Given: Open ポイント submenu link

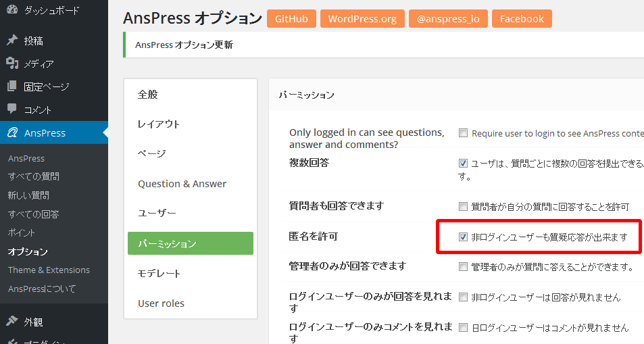Looking at the screenshot, I should [x=22, y=232].
